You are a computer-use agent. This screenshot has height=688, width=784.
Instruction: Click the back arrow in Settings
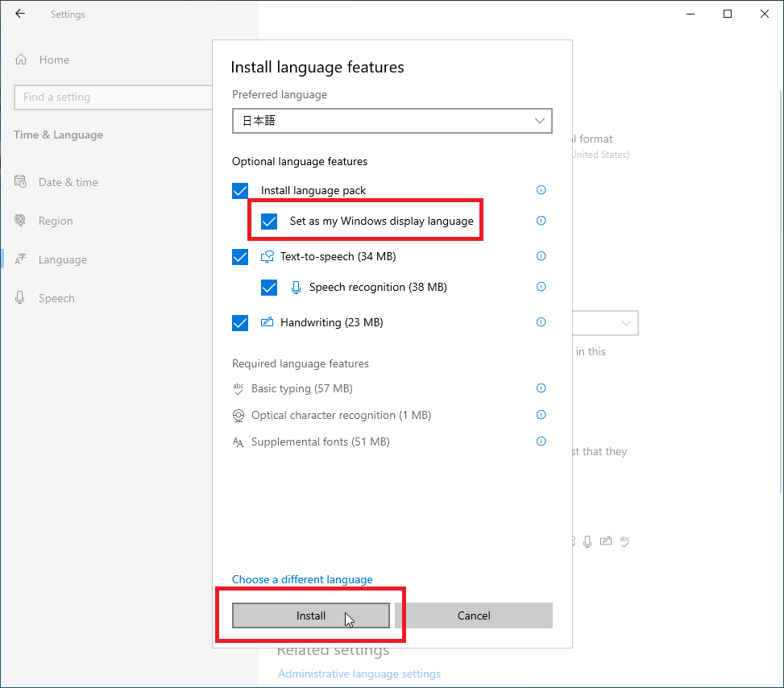click(20, 14)
